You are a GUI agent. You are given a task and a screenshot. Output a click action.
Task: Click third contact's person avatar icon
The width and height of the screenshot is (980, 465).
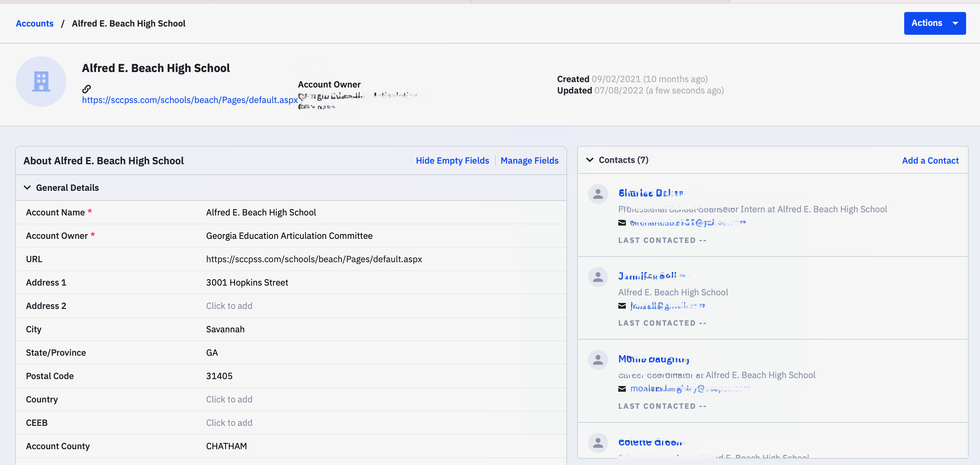click(x=598, y=359)
